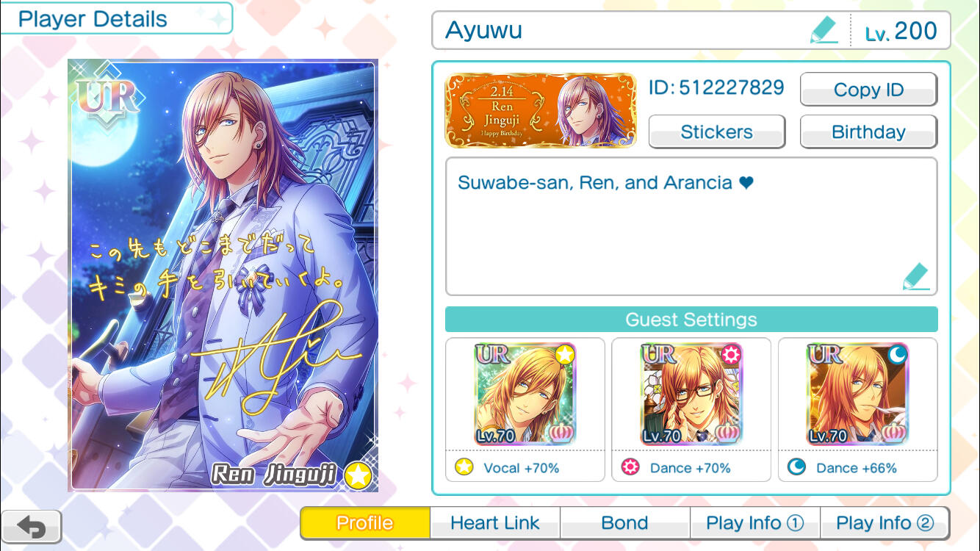Tap the yellow star badge on the large card
Viewport: 980px width, 551px height.
pos(358,476)
